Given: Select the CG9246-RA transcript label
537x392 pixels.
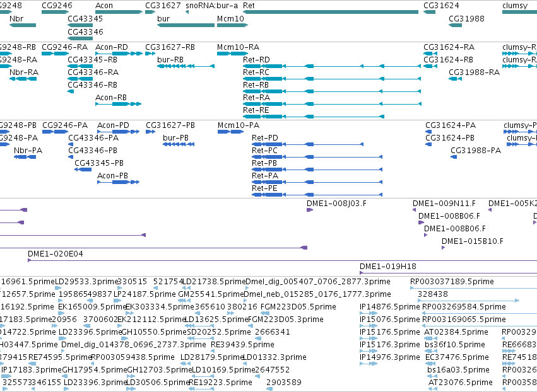Looking at the screenshot, I should point(65,47).
